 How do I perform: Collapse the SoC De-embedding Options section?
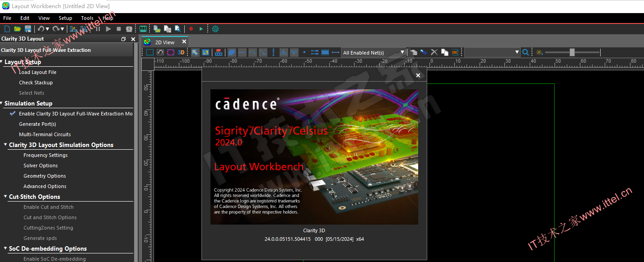[5, 248]
